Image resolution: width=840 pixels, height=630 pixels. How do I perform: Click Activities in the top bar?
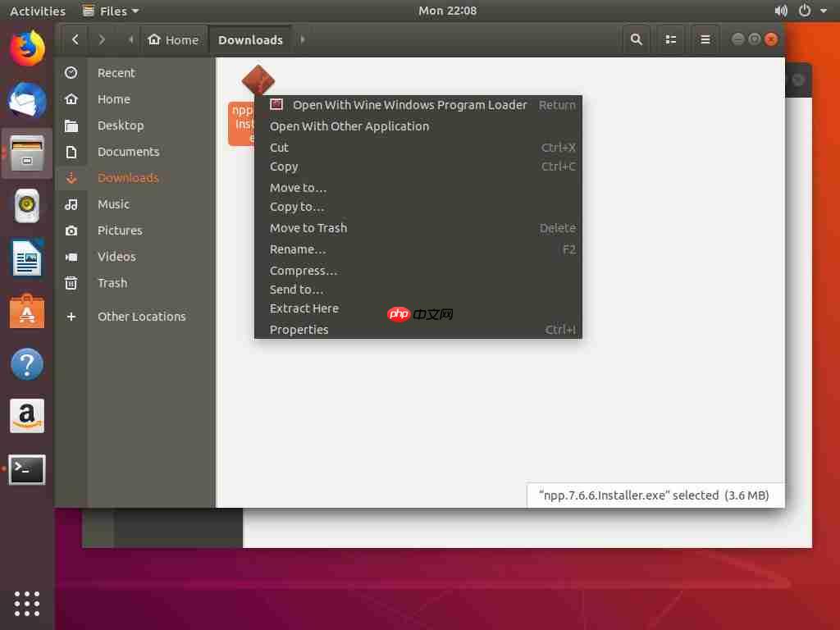(x=37, y=11)
